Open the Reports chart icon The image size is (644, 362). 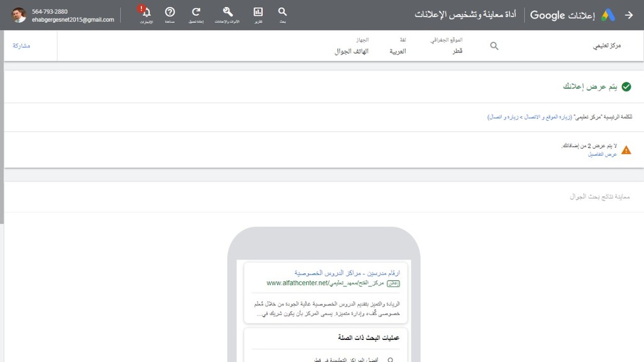[x=258, y=11]
